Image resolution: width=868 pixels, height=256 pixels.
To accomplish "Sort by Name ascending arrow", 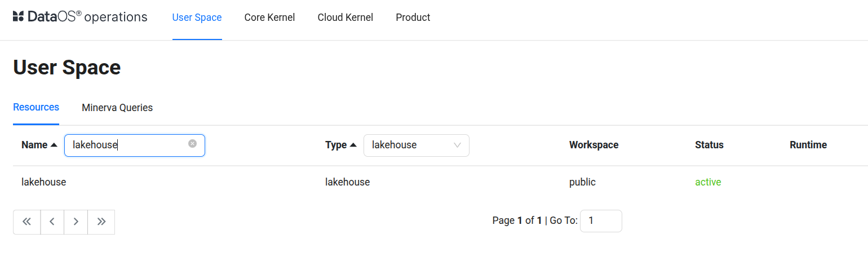I will pos(54,145).
